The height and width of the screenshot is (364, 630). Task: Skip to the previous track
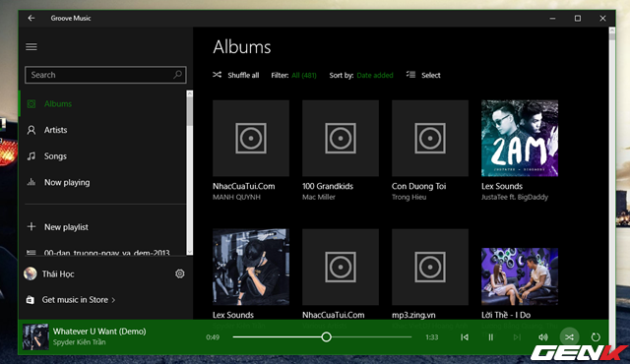(465, 337)
